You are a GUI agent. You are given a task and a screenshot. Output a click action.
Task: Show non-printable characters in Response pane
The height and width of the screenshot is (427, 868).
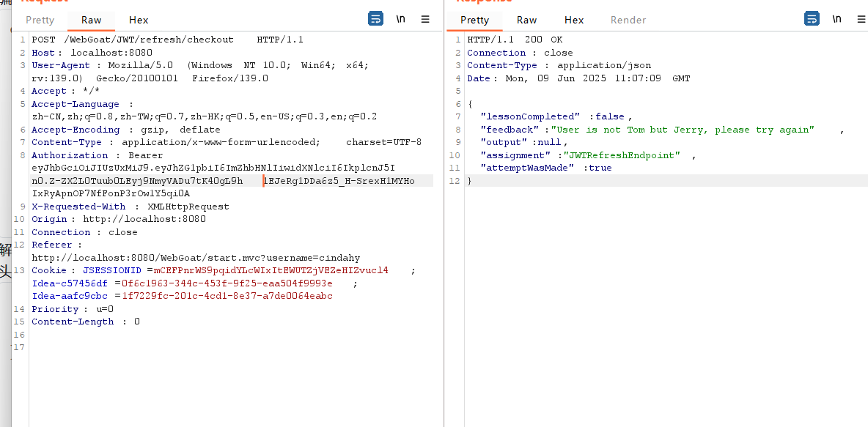(836, 19)
